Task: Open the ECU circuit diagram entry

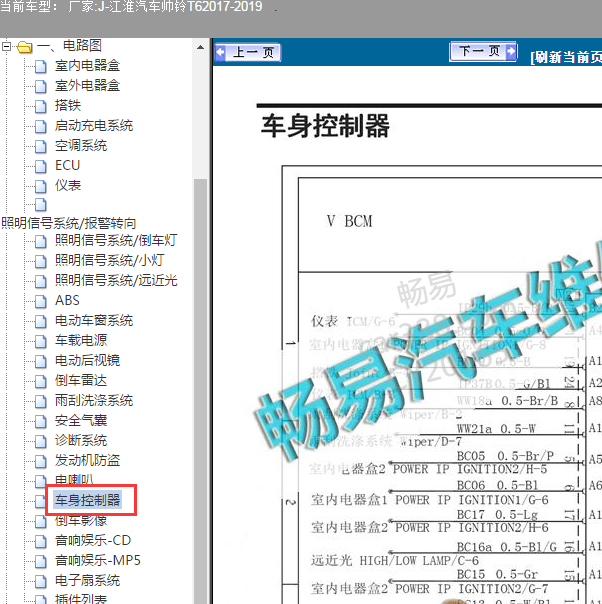Action: click(67, 166)
